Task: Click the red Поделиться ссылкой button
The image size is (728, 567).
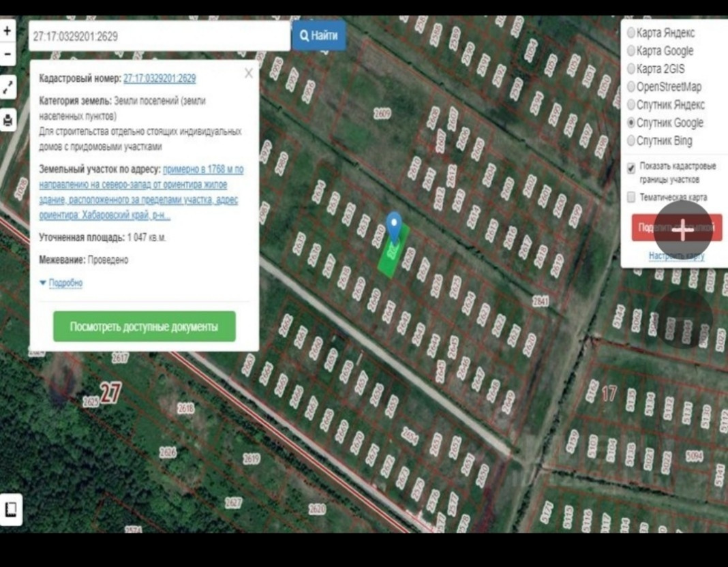Action: (676, 228)
